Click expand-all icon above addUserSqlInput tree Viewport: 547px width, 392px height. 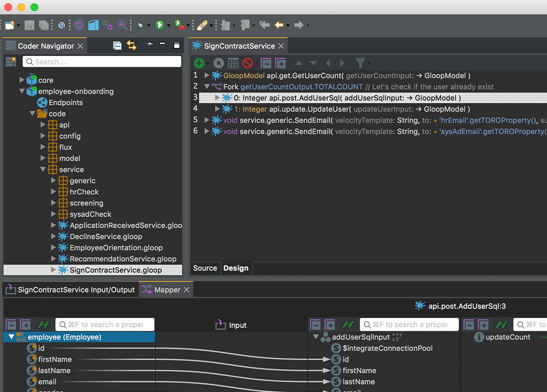(x=330, y=325)
